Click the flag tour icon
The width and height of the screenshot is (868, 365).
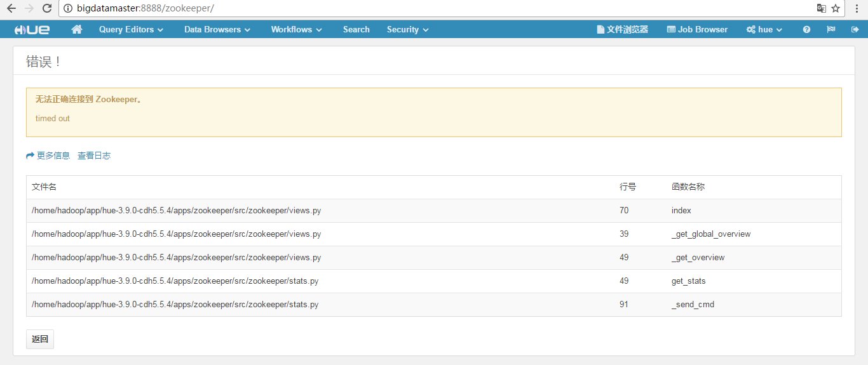point(831,29)
